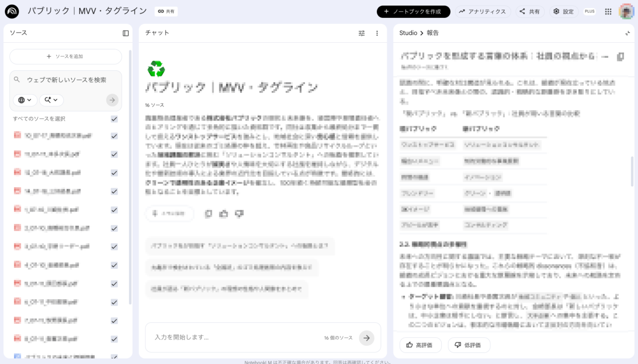Click the Create notebook button
This screenshot has width=638, height=364.
point(413,11)
